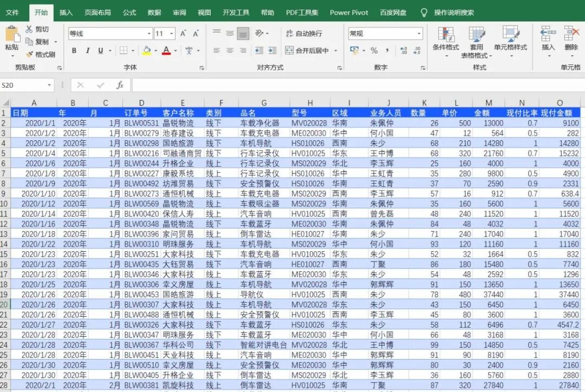
Task: Increase font size with the larger A
Action: click(183, 34)
